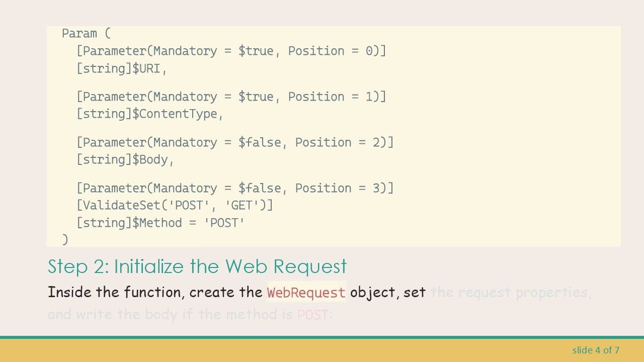Click the closing parenthesis of the Param block
644x362 pixels.
(65, 239)
